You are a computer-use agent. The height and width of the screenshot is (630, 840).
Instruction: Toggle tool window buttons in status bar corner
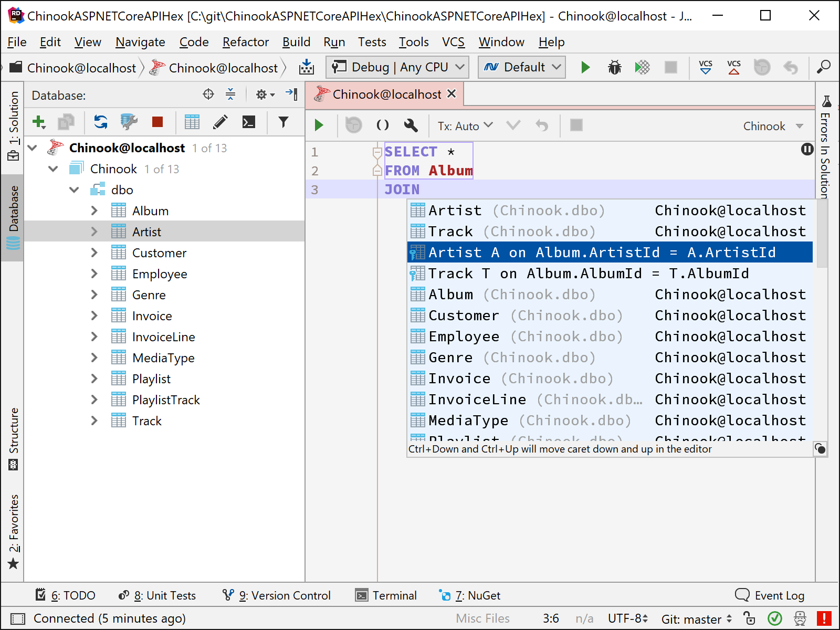pyautogui.click(x=17, y=618)
